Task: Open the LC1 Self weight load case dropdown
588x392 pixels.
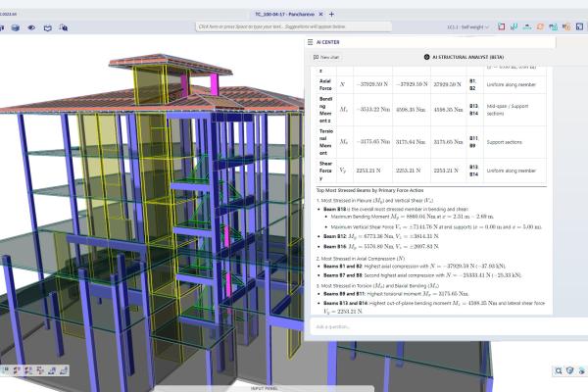Action: click(x=468, y=27)
